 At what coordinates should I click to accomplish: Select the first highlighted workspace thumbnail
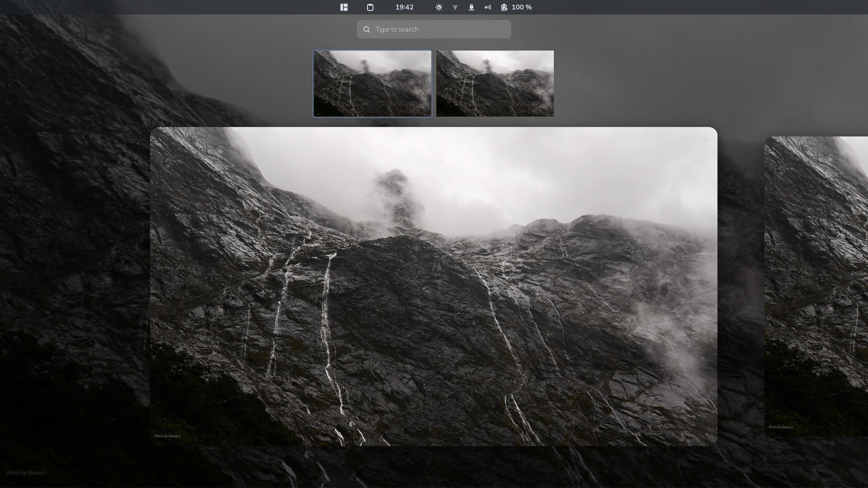373,84
